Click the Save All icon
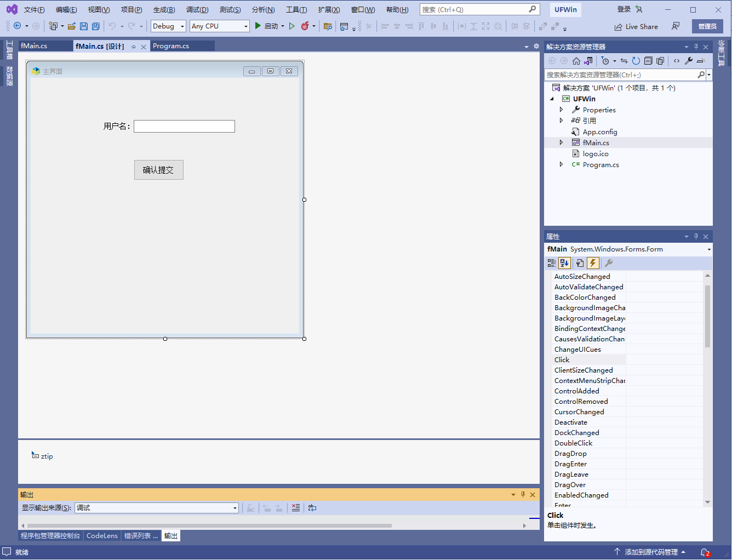 tap(95, 26)
